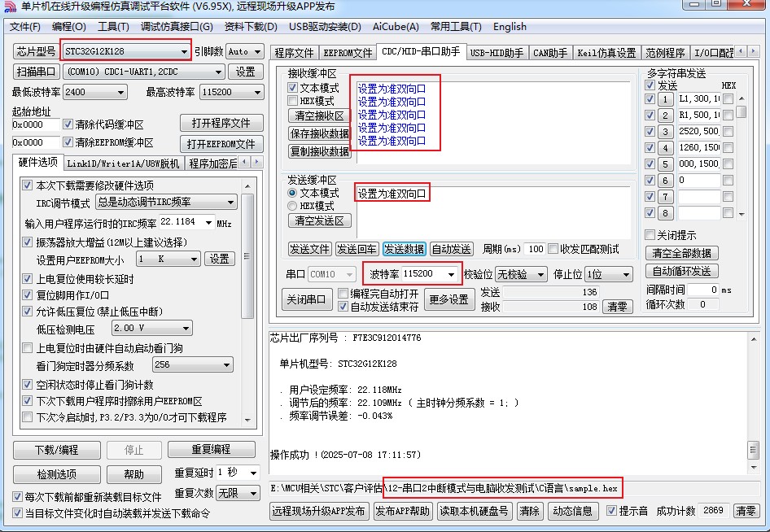This screenshot has height=532, width=770.
Task: Open the 低压检测电压 2.00 V dropdown
Action: 151,328
